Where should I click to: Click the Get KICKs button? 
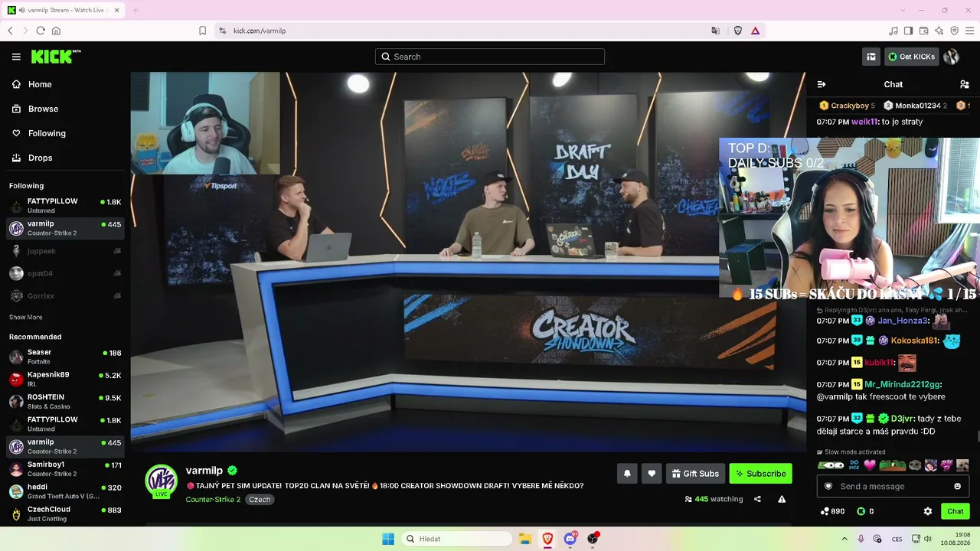click(911, 57)
